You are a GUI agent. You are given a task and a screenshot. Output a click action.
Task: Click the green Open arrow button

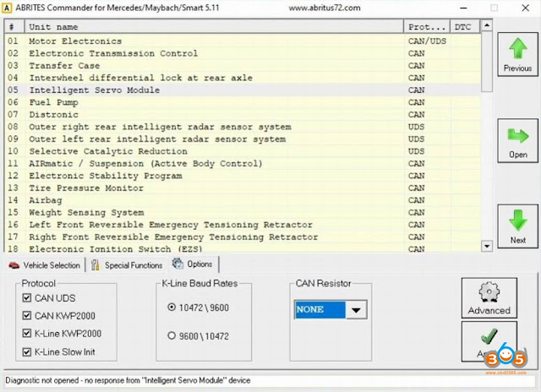point(517,141)
